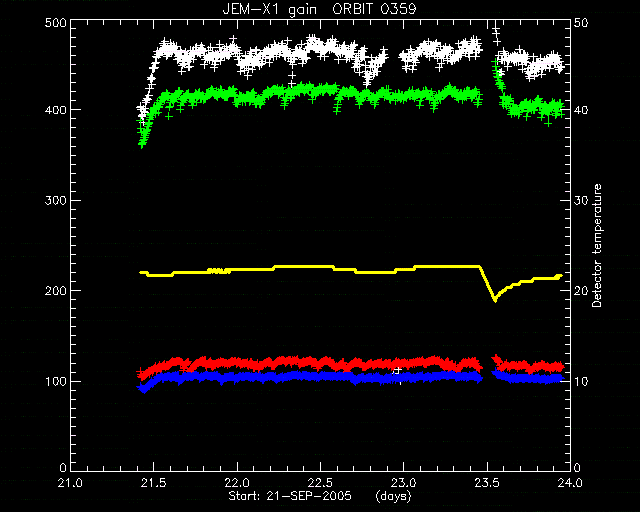Click the 300 tick label on left axis

coord(55,200)
